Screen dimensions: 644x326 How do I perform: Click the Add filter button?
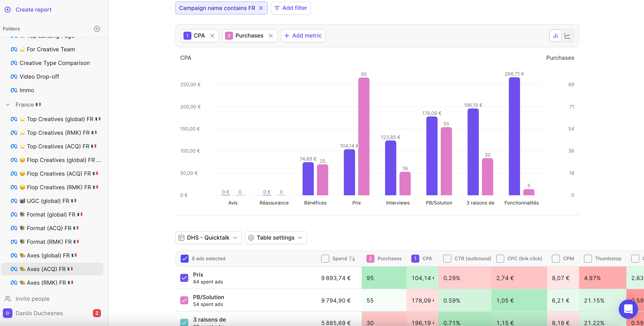(x=291, y=8)
